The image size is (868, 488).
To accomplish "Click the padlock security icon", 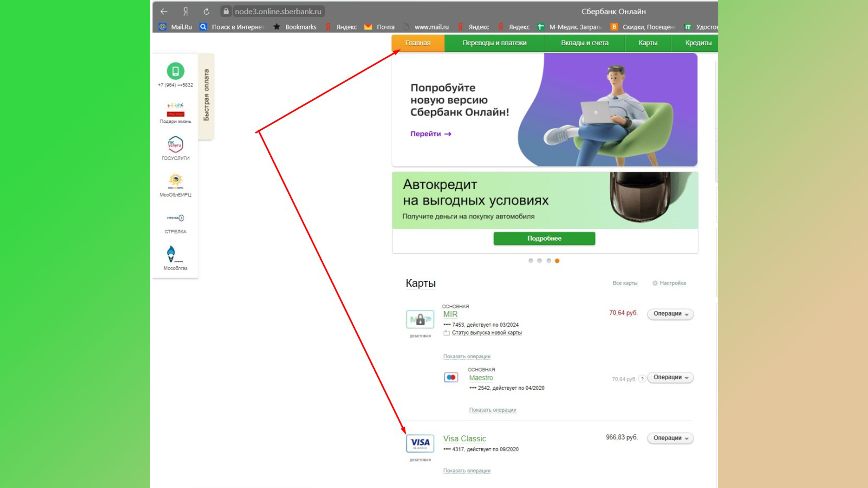I will (x=226, y=11).
